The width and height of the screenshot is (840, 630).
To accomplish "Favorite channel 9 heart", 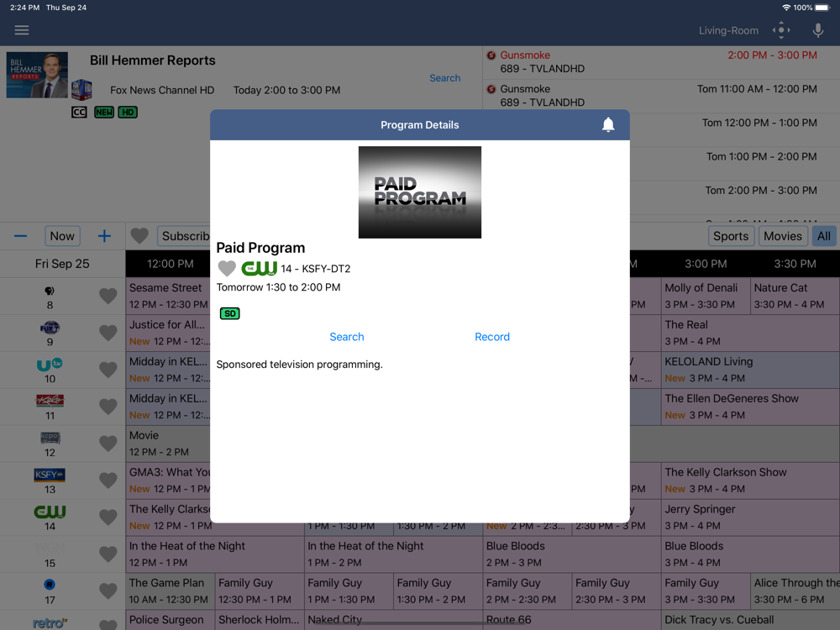I will coord(108,333).
